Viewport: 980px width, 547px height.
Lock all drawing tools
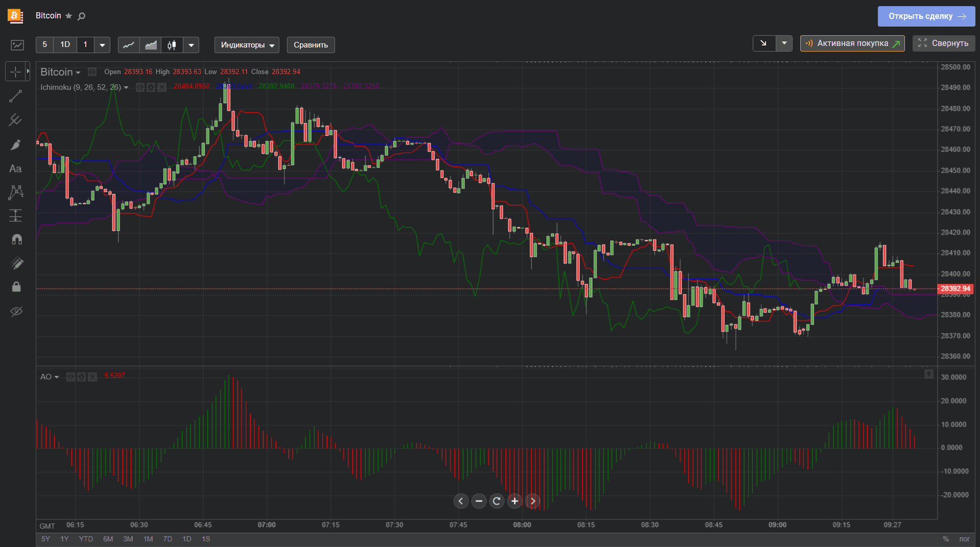[16, 287]
